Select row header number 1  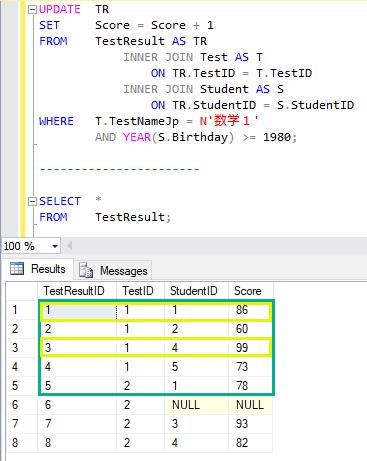22,310
